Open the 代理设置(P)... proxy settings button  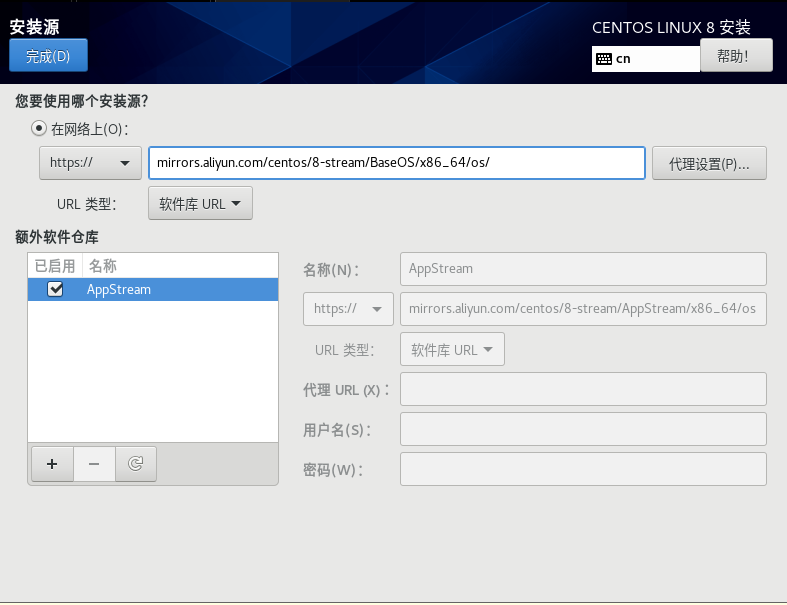pyautogui.click(x=709, y=163)
